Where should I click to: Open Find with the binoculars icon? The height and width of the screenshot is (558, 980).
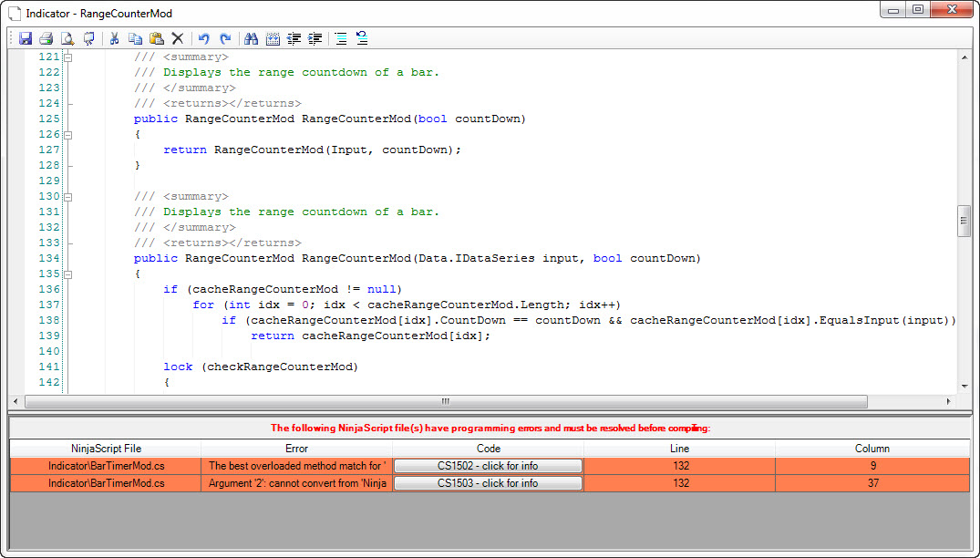tap(252, 38)
